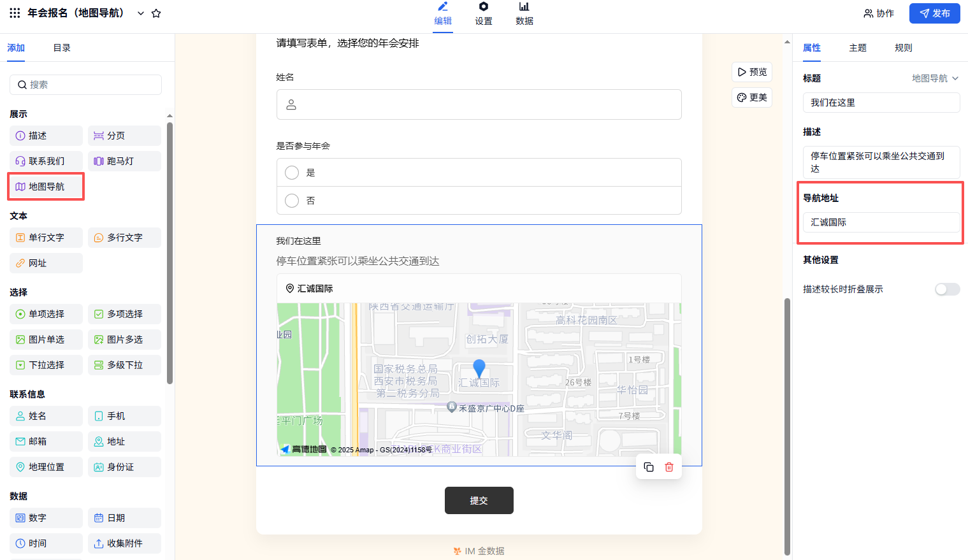Click the 发布 publish button

(x=934, y=13)
